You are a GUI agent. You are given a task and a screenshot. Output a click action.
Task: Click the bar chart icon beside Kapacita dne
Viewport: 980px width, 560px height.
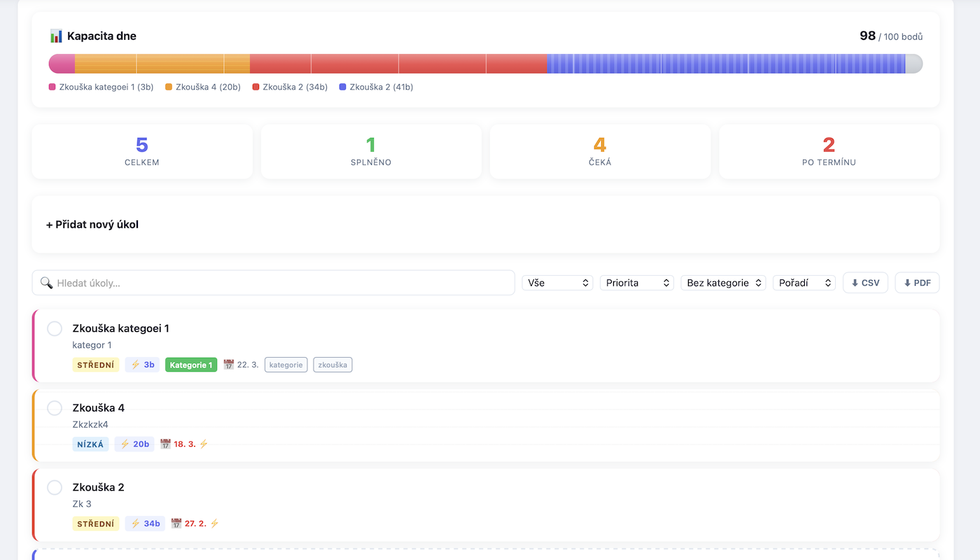coord(57,36)
